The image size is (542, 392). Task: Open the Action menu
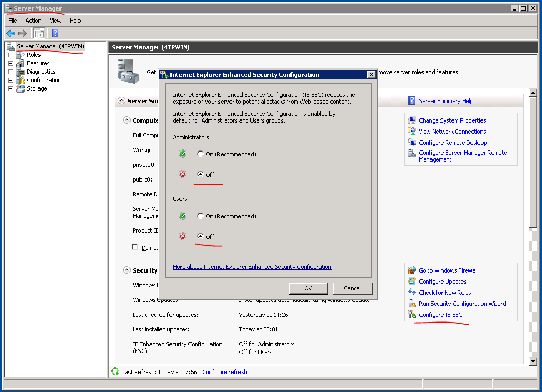[x=33, y=21]
